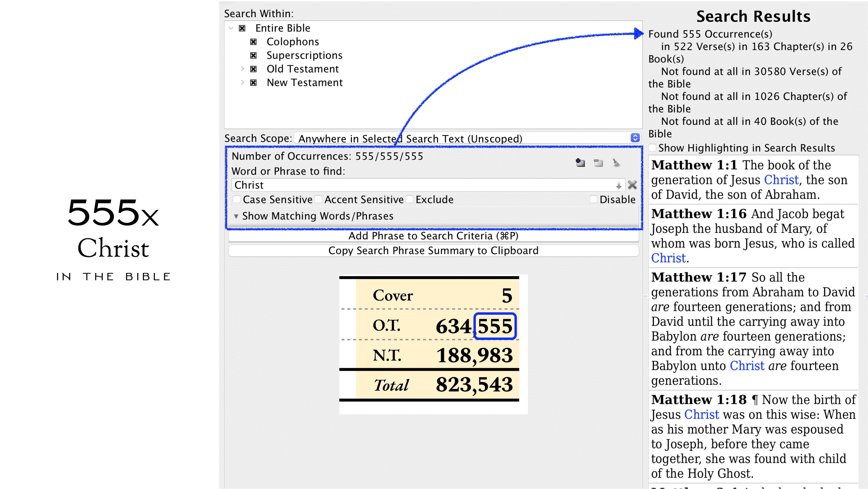The image size is (868, 489).
Task: Enable Case Sensitive option
Action: coord(237,199)
